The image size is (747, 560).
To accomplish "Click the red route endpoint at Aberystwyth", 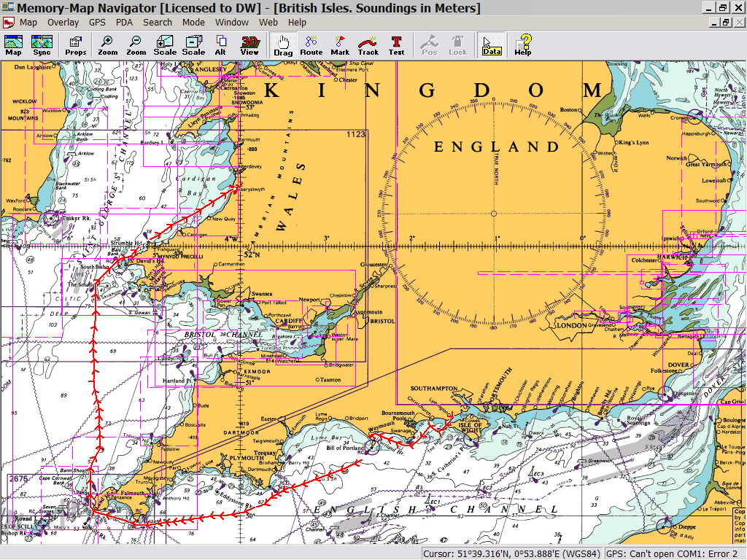I will (237, 187).
